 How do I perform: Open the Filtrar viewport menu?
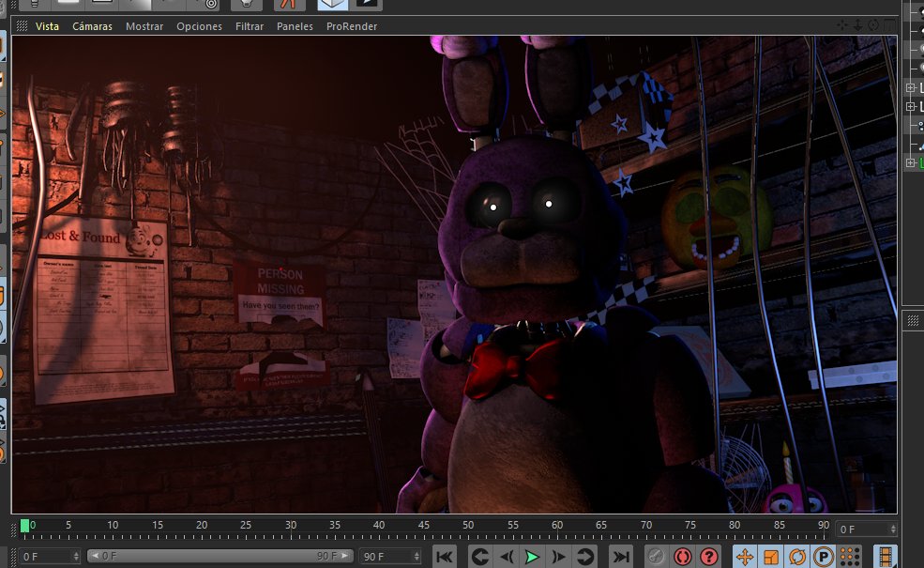tap(250, 26)
